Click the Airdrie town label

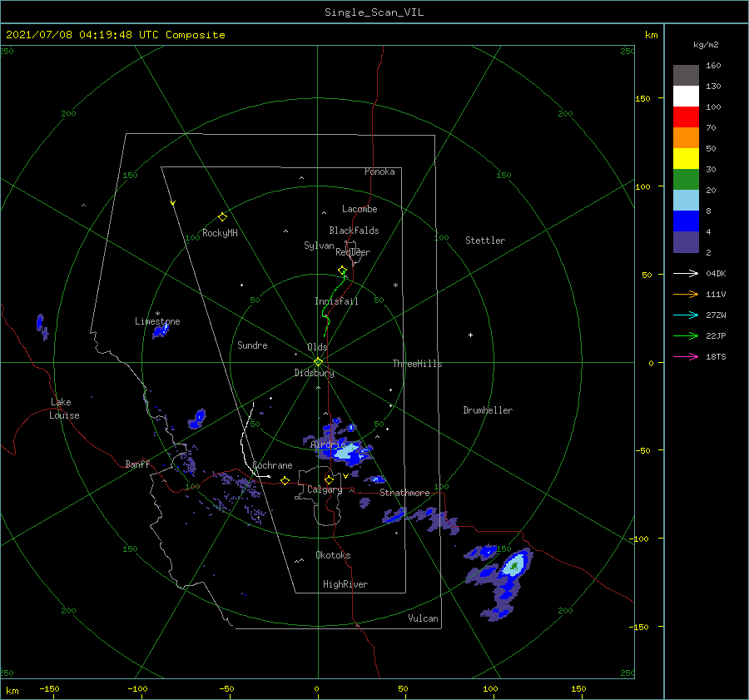[x=328, y=444]
